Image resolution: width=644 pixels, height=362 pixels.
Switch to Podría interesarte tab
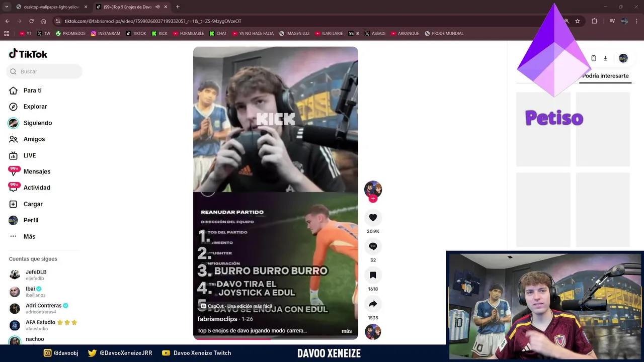605,76
